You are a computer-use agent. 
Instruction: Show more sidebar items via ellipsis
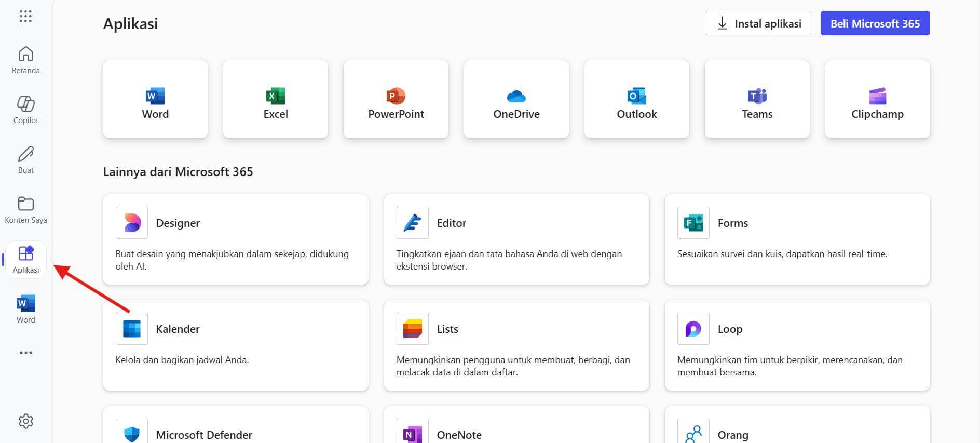click(x=25, y=353)
